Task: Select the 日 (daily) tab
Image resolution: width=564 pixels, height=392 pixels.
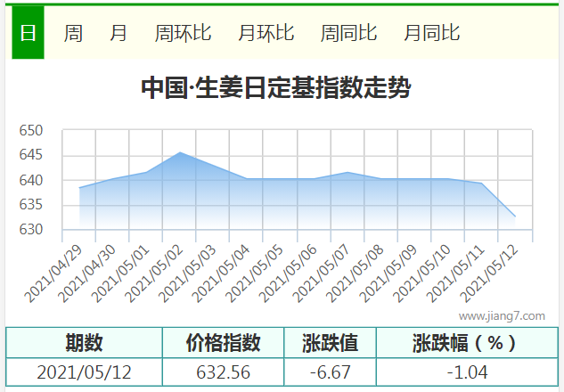Action: click(x=28, y=32)
